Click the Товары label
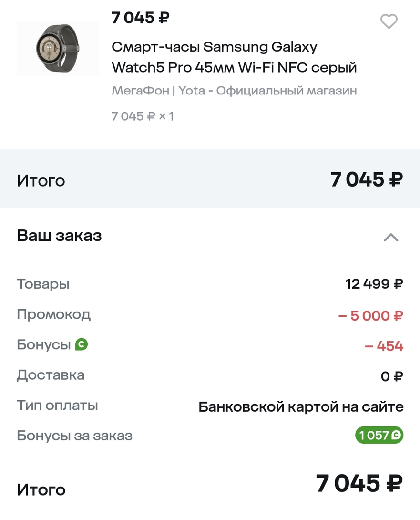The width and height of the screenshot is (420, 520). pos(43,284)
